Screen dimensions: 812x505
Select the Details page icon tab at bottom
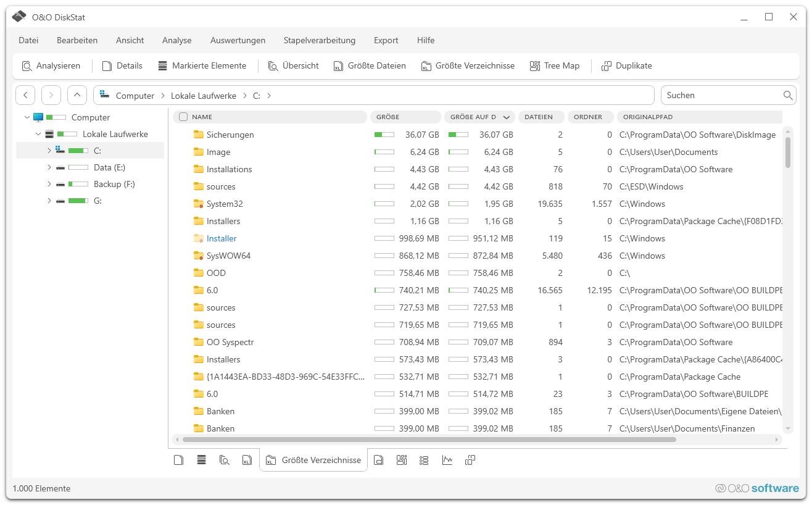click(x=179, y=460)
